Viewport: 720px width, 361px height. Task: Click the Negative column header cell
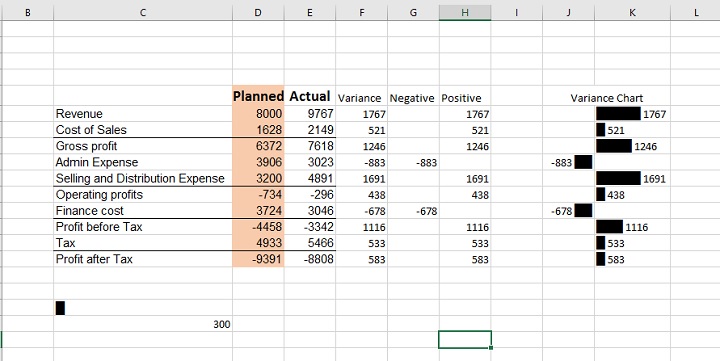[413, 98]
